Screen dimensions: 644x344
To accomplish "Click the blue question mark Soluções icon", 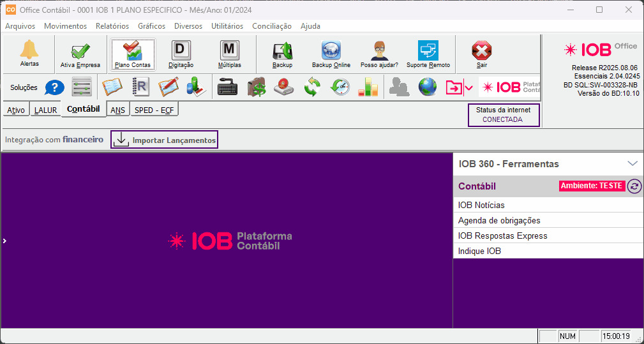I will tap(54, 87).
